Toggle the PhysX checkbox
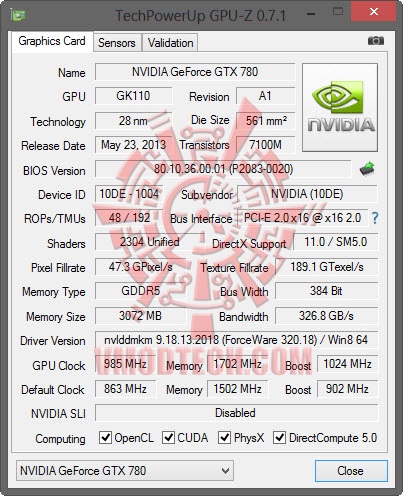The width and height of the screenshot is (403, 496). [x=224, y=437]
